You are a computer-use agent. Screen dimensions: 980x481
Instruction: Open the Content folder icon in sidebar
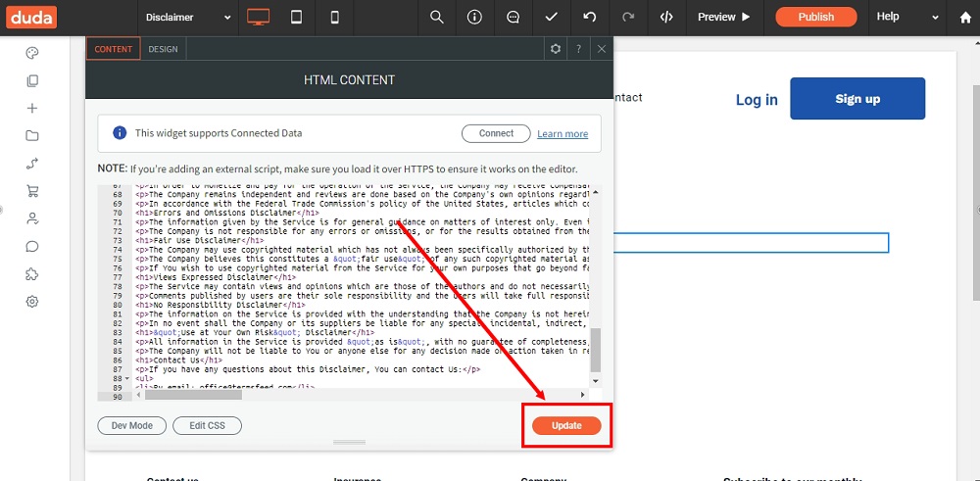[32, 135]
